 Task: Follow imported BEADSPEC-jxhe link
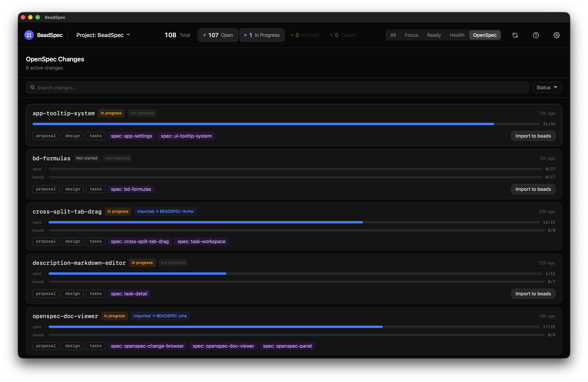[160, 316]
